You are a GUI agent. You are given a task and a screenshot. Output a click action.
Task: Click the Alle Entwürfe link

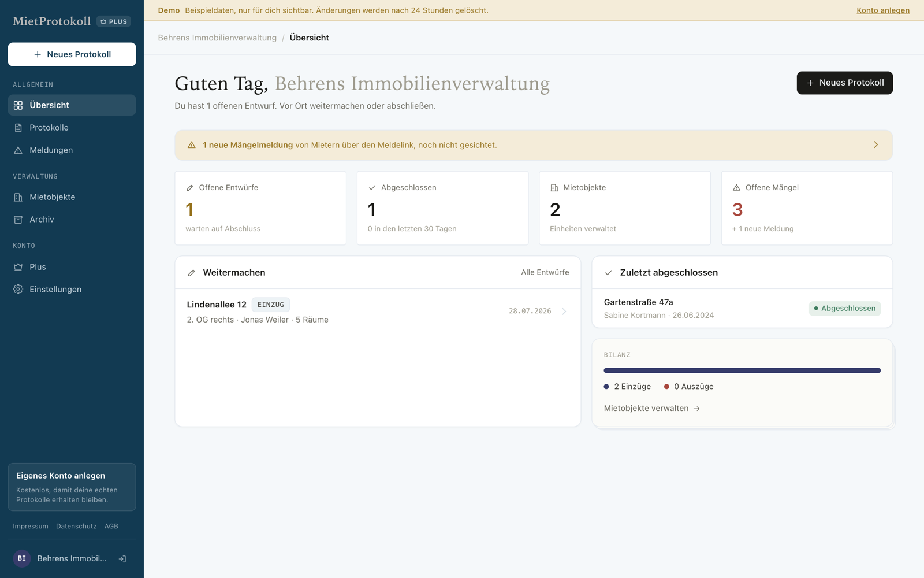click(545, 272)
